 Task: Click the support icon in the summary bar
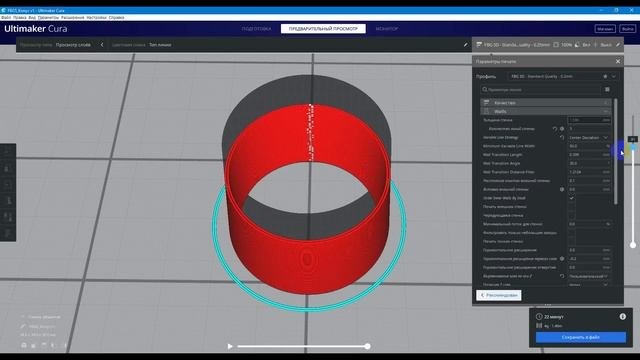[x=577, y=45]
